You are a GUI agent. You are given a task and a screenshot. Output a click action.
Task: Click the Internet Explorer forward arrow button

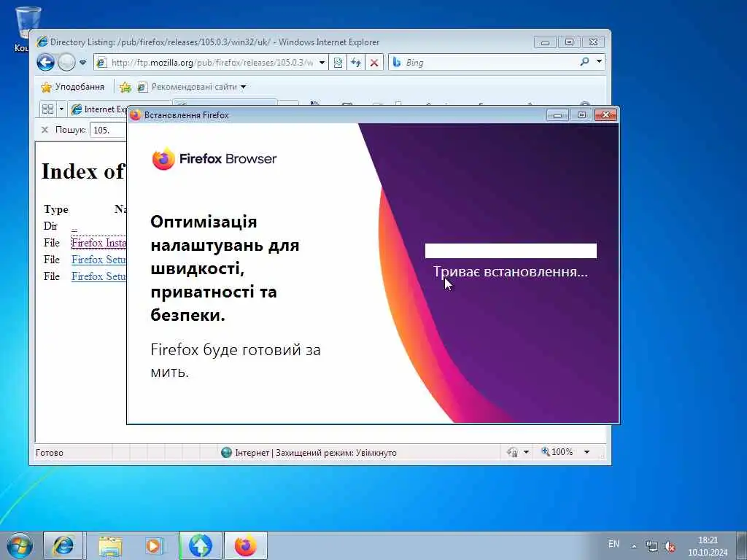coord(66,63)
